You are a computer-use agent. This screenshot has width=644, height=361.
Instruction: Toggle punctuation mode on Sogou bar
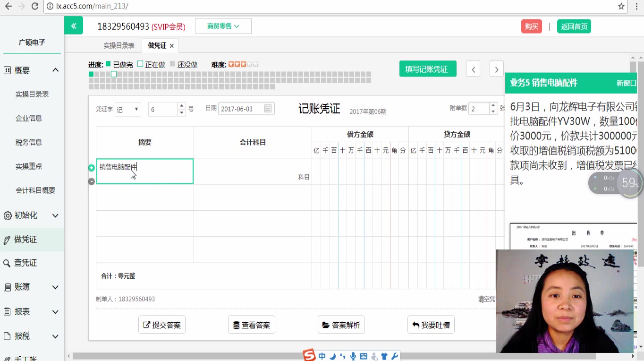coord(342,356)
